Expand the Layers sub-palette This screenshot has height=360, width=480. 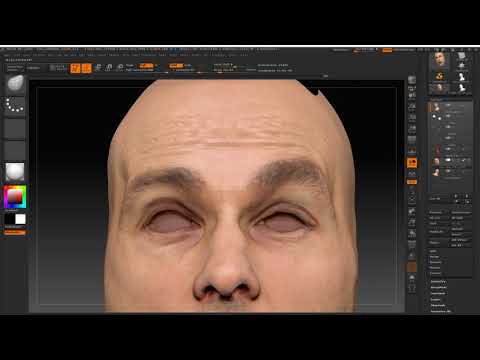435,299
